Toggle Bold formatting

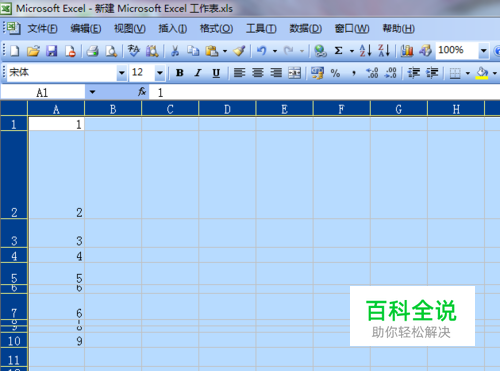180,72
